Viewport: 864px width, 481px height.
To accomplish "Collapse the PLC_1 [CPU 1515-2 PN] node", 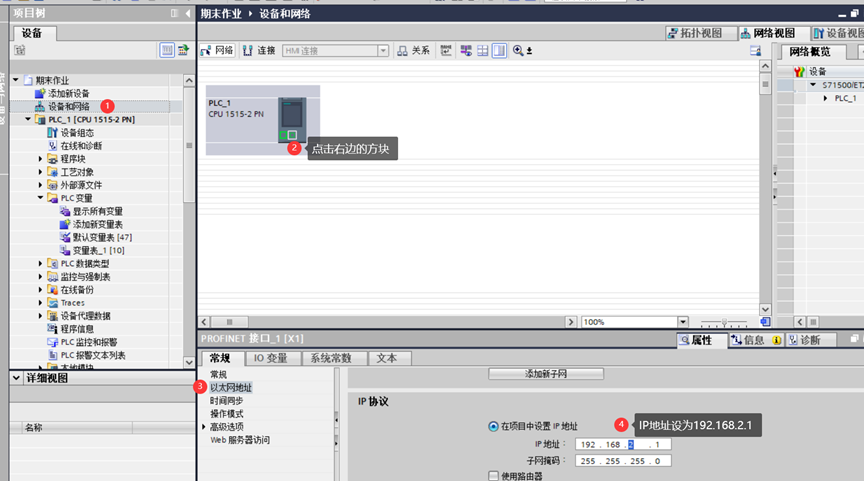I will (x=28, y=119).
